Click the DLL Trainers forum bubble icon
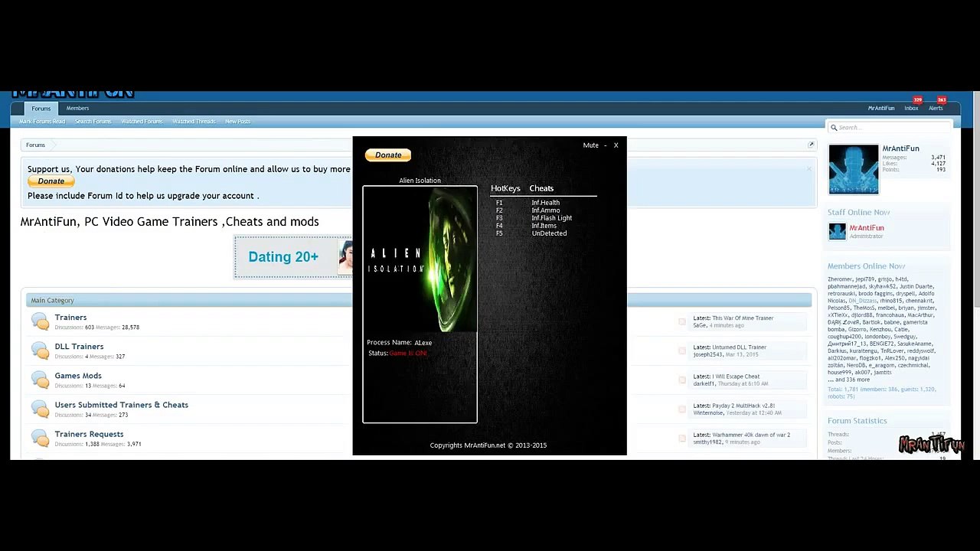 [x=40, y=350]
